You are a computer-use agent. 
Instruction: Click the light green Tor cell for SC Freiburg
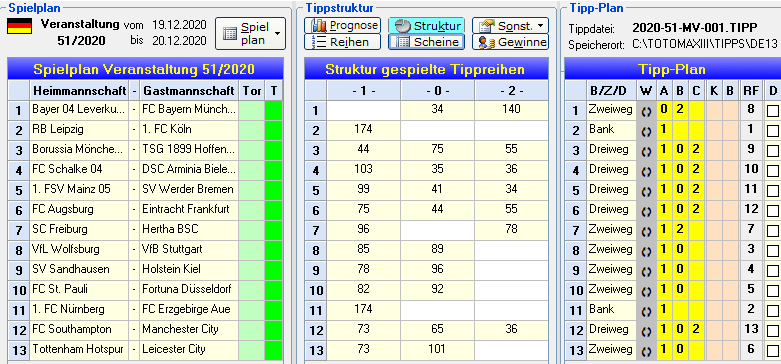click(x=251, y=230)
